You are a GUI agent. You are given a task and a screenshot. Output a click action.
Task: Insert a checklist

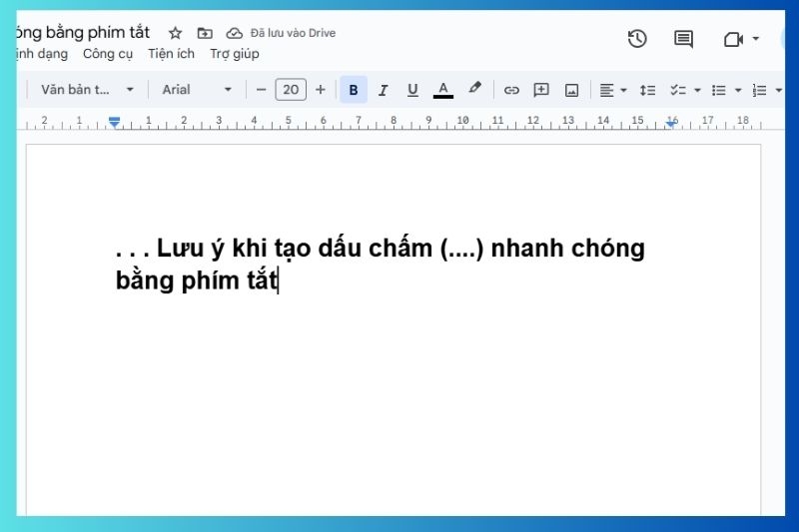[678, 90]
